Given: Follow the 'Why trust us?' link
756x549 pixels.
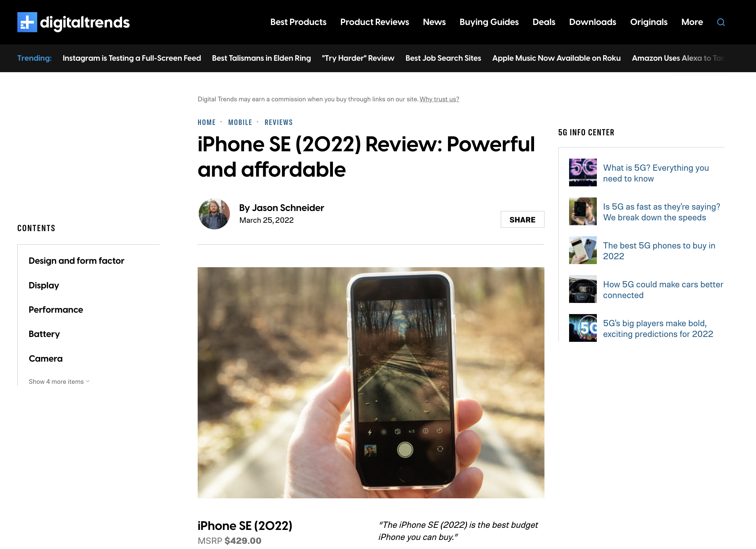Looking at the screenshot, I should (x=439, y=99).
